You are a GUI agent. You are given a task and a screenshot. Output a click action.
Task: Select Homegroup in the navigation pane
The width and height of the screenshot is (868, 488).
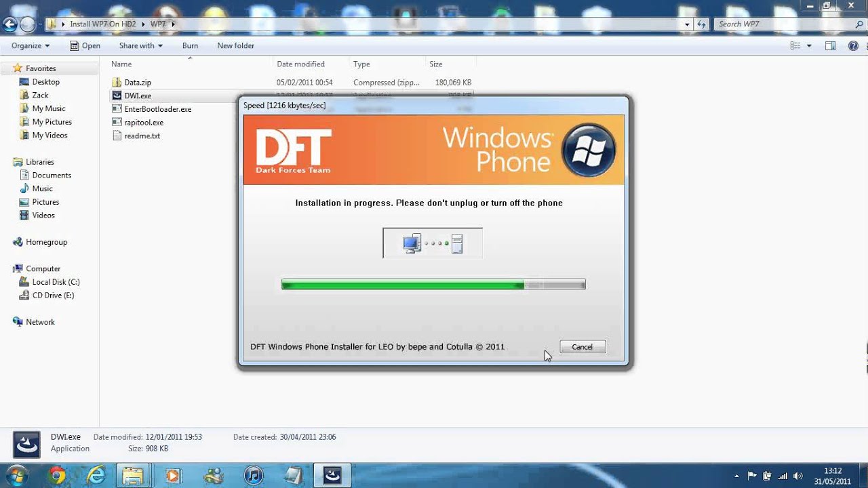pos(46,242)
